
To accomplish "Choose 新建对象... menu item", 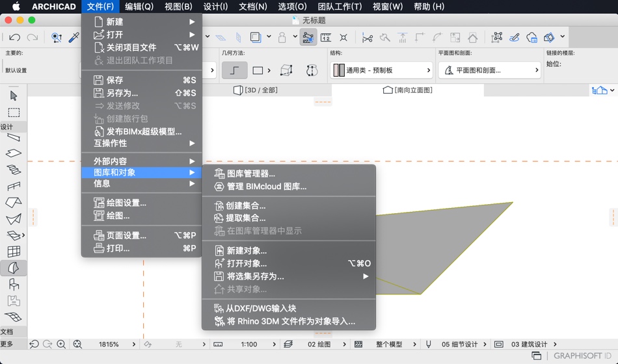I will [288, 250].
